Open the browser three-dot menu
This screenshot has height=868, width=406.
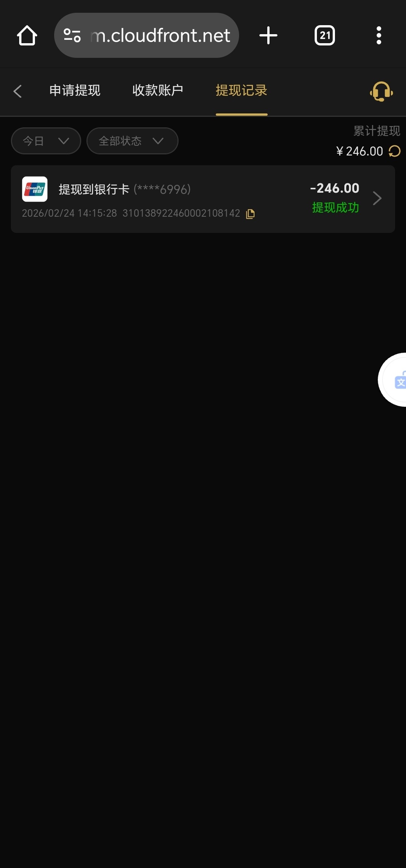[379, 35]
